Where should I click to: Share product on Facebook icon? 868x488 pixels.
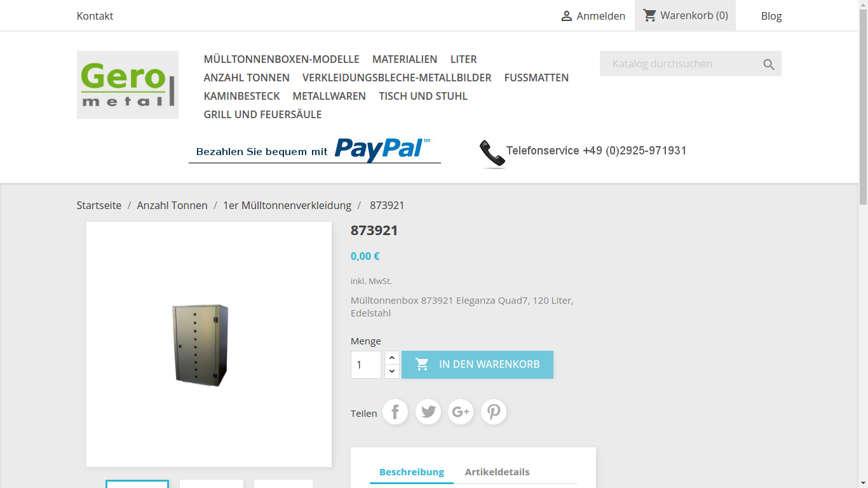point(395,412)
